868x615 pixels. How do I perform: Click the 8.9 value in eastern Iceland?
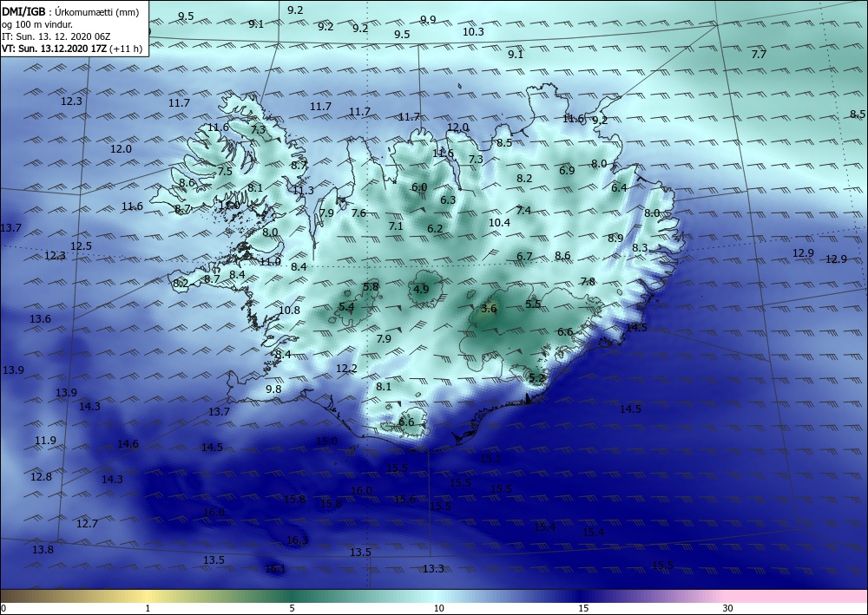tap(615, 239)
